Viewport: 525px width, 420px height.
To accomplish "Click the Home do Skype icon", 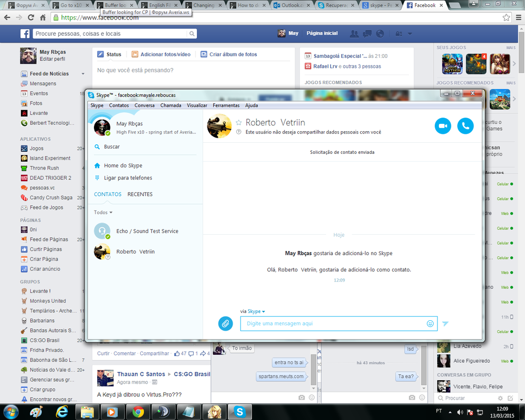I will tap(97, 165).
